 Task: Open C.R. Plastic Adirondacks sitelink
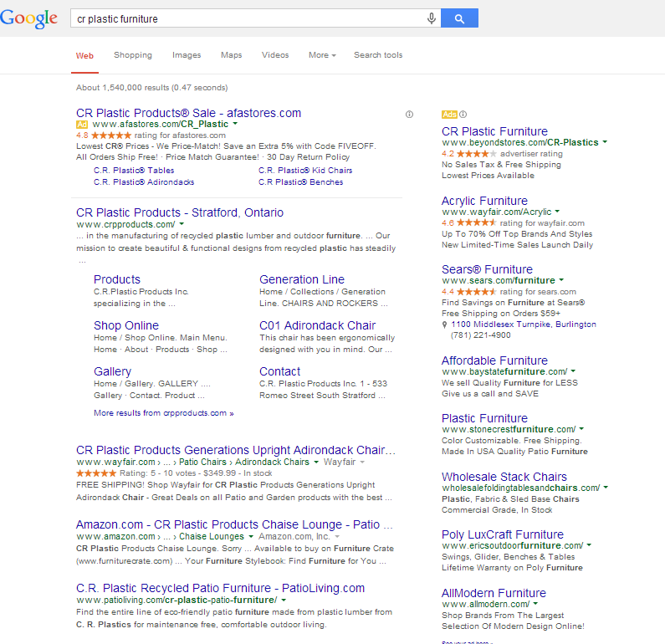tap(144, 182)
